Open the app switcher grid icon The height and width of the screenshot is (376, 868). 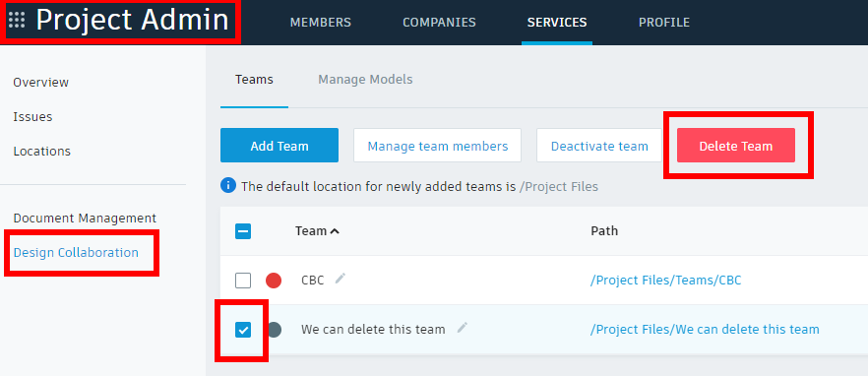tap(17, 21)
